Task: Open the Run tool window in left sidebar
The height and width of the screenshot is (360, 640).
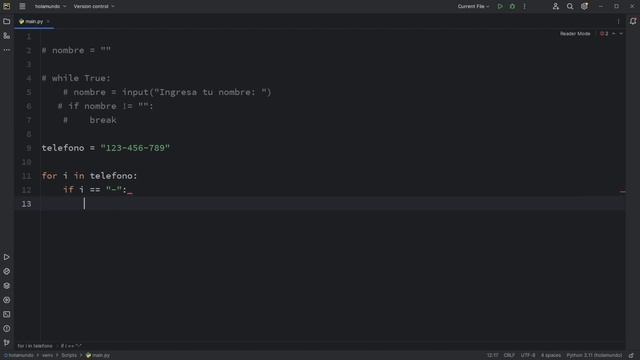Action: (x=7, y=257)
